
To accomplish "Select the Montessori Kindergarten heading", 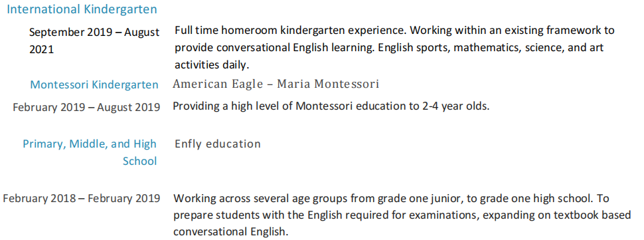I will pyautogui.click(x=94, y=84).
